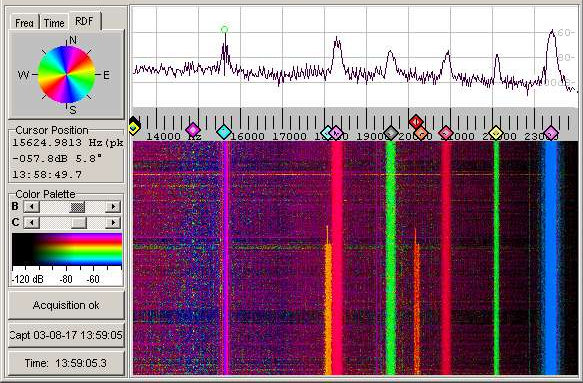Screen dimensions: 583x383
Task: Increase contrast with C slider right arrow
Action: 113,222
